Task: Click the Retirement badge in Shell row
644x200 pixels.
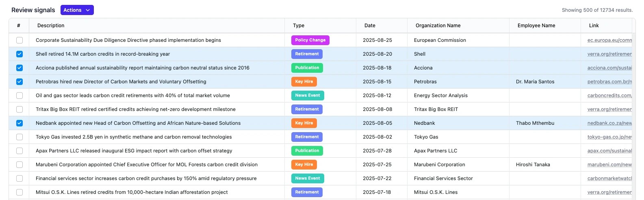Action: (x=307, y=54)
